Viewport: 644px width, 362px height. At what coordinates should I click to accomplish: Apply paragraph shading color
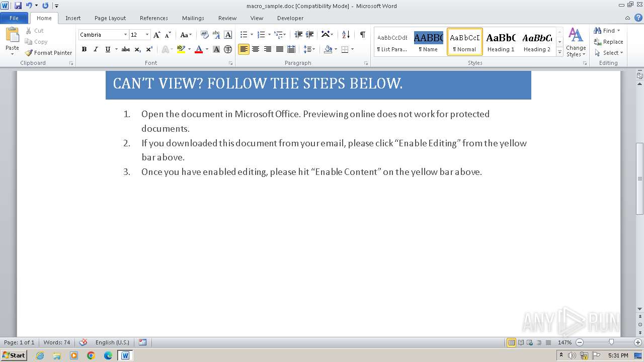(x=328, y=49)
